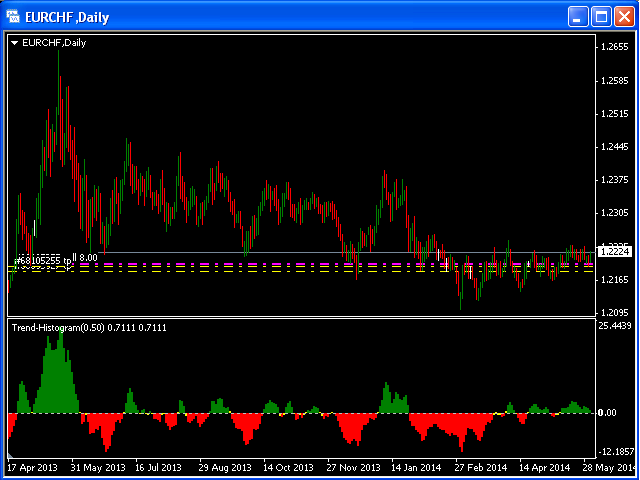
Task: Open the EURCHF,Daily chart dropdown triangle
Action: click(x=15, y=42)
